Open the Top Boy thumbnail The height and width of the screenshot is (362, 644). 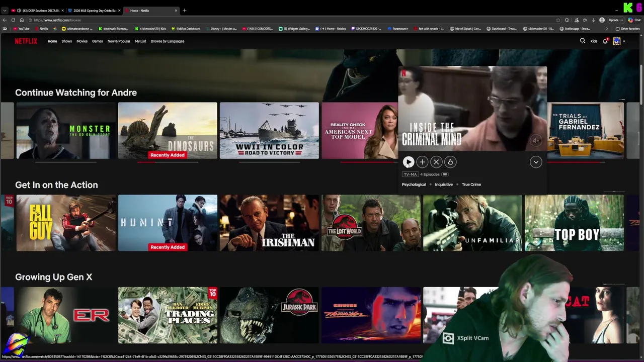pos(574,223)
